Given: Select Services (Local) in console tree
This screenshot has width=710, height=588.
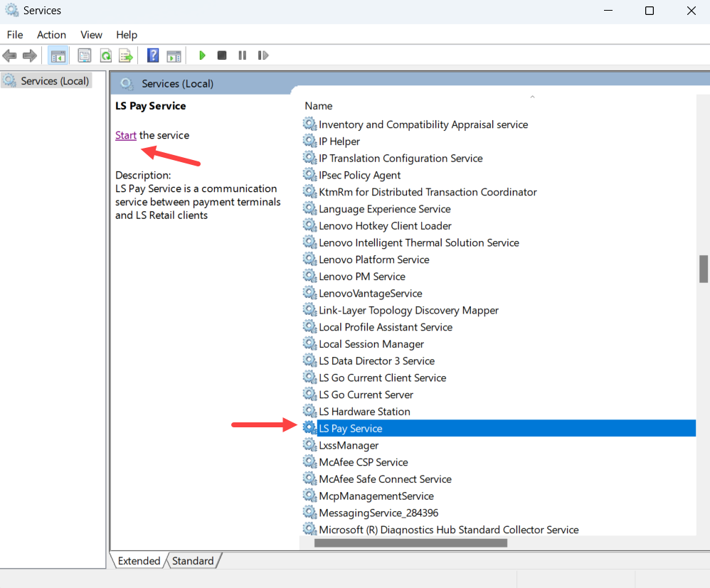Looking at the screenshot, I should point(54,81).
